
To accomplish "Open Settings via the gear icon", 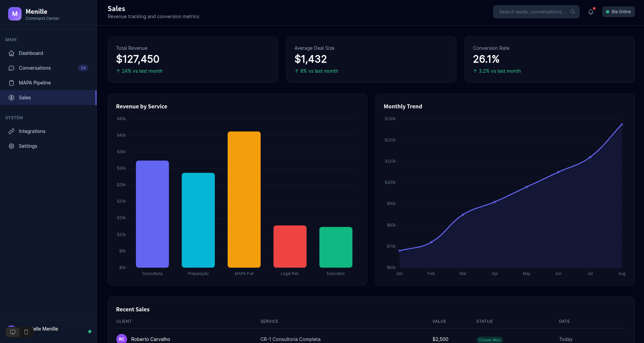I will [11, 146].
